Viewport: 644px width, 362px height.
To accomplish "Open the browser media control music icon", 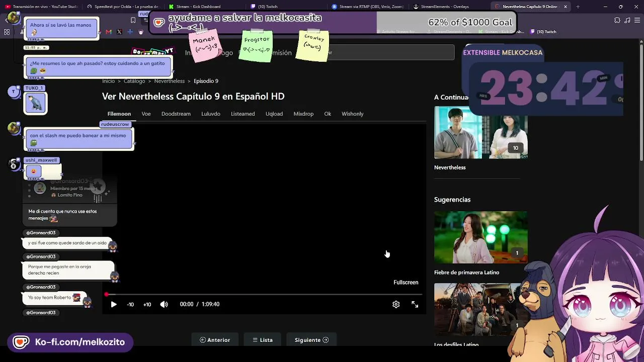I will tap(626, 20).
